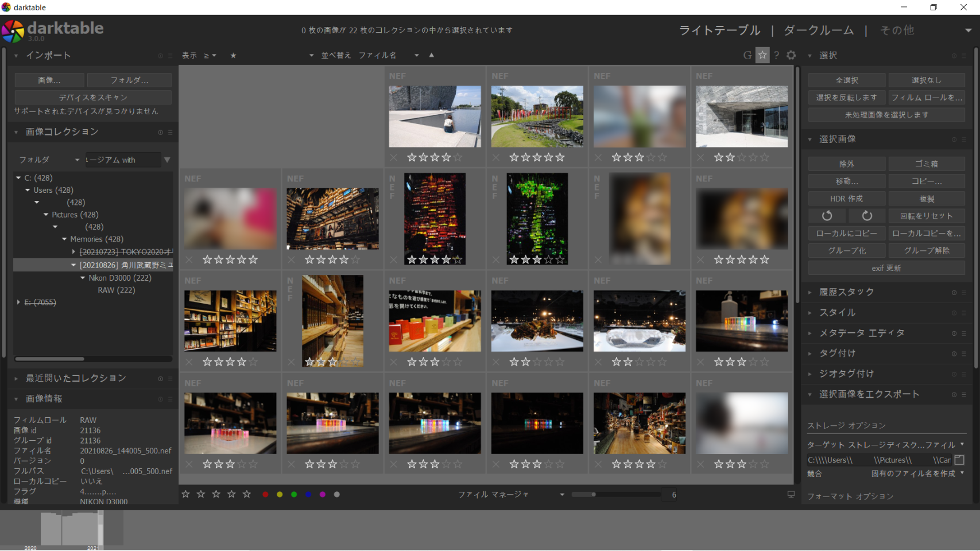This screenshot has height=551, width=980.
Task: Click the 全選択 button
Action: coord(847,80)
